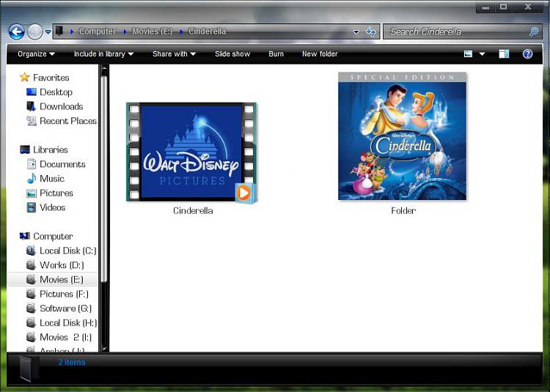Open Pictures library
This screenshot has height=392, width=550.
tap(56, 193)
